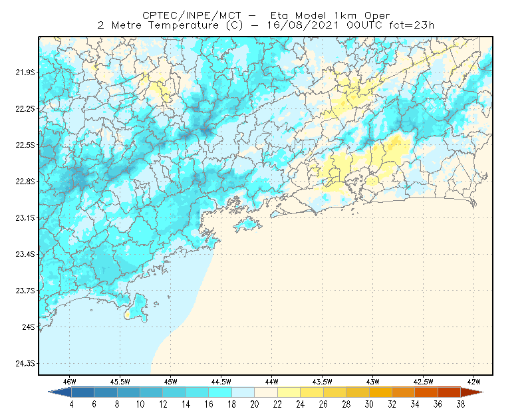Select the 12–14 color bar segment

pyautogui.click(x=174, y=392)
